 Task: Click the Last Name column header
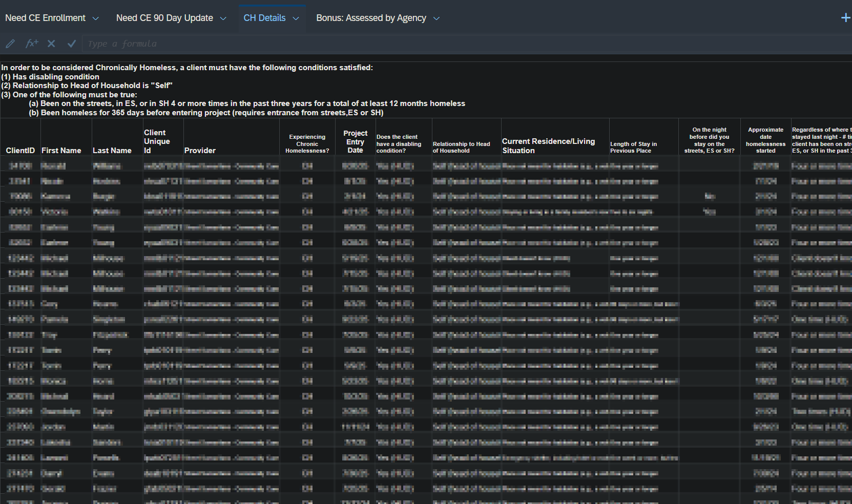pyautogui.click(x=112, y=150)
